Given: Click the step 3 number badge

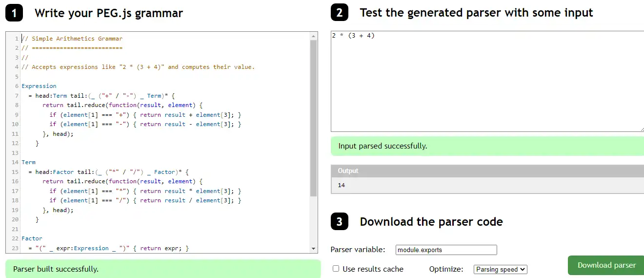Looking at the screenshot, I should click(339, 222).
